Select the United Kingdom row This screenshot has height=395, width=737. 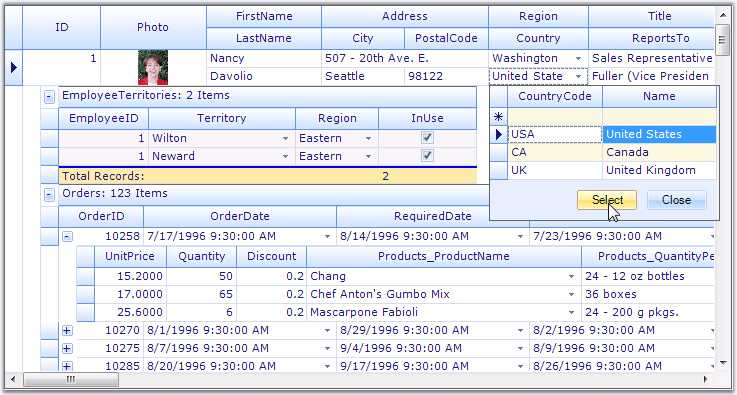(603, 170)
